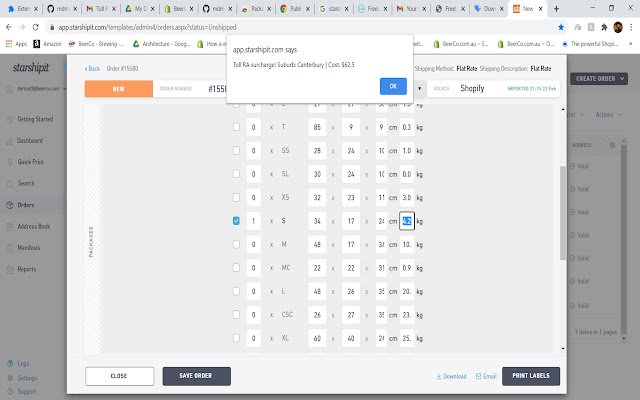Click the S package quantity field
This screenshot has height=400, width=640.
pyautogui.click(x=253, y=221)
